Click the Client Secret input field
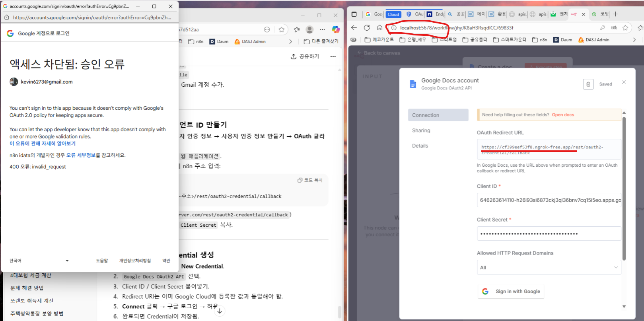The height and width of the screenshot is (321, 644). (549, 233)
